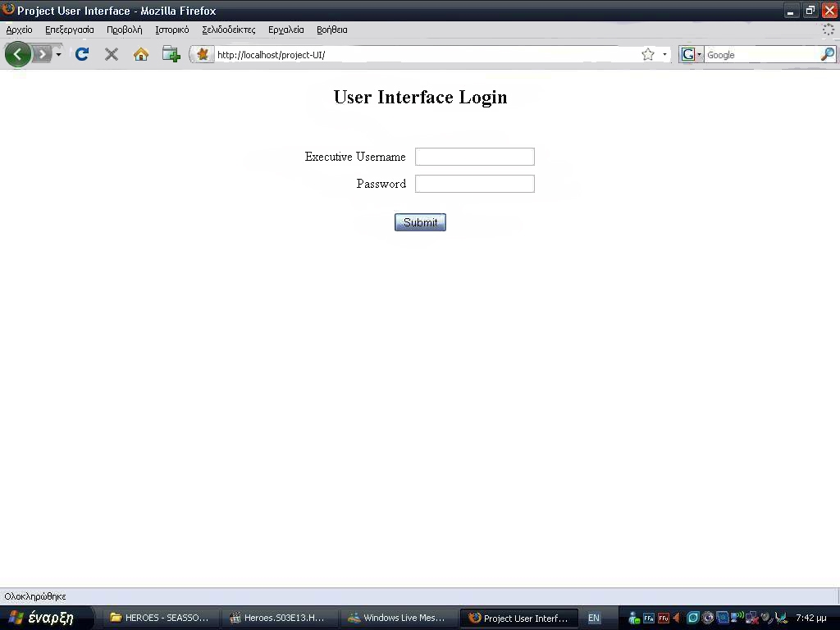Click the search magnifier icon

point(828,54)
